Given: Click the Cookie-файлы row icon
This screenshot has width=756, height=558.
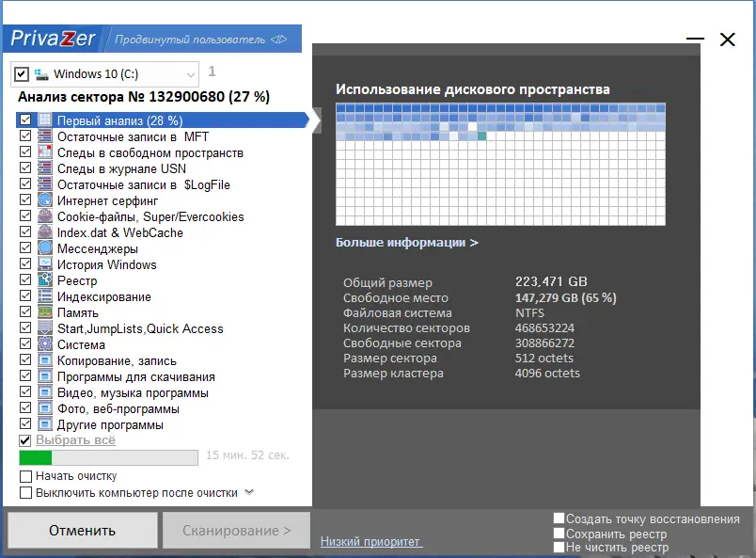Looking at the screenshot, I should tap(45, 215).
